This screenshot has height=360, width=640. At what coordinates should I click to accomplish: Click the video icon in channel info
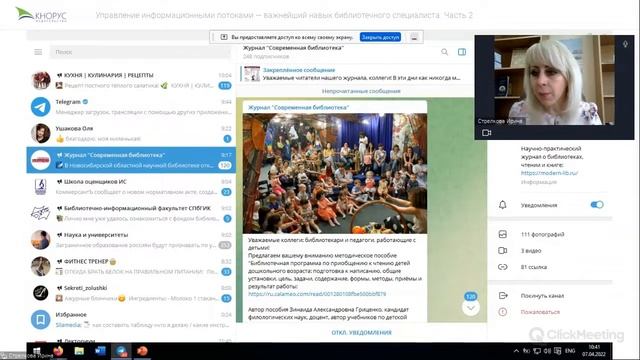point(502,251)
